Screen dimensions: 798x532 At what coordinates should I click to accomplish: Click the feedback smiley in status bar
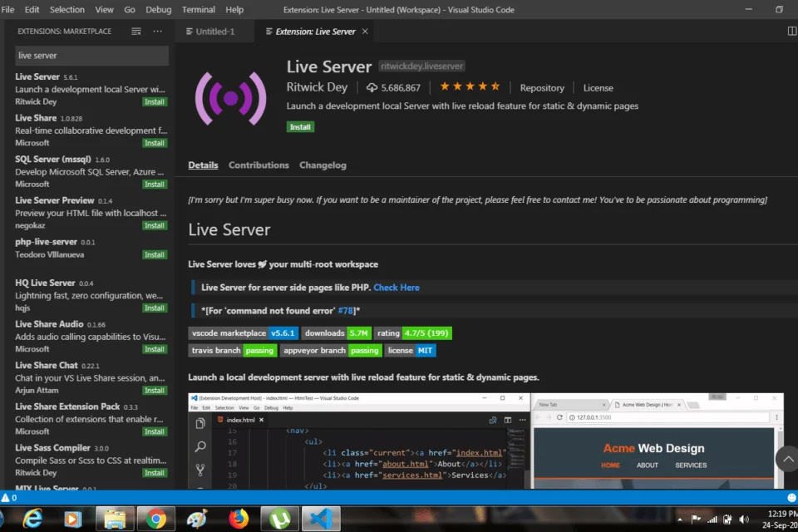tap(791, 497)
